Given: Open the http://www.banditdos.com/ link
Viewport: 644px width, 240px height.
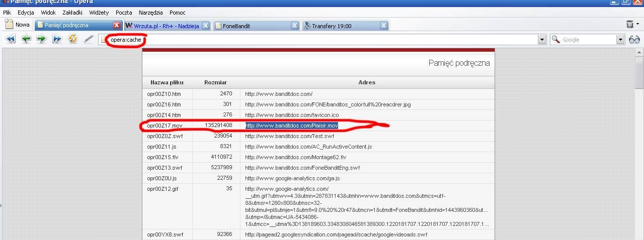Looking at the screenshot, I should click(279, 94).
